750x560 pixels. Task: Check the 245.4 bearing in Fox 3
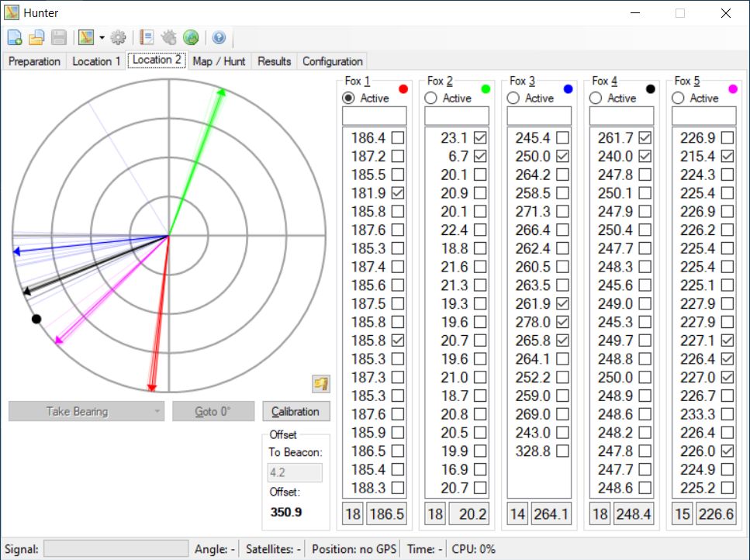pyautogui.click(x=562, y=138)
